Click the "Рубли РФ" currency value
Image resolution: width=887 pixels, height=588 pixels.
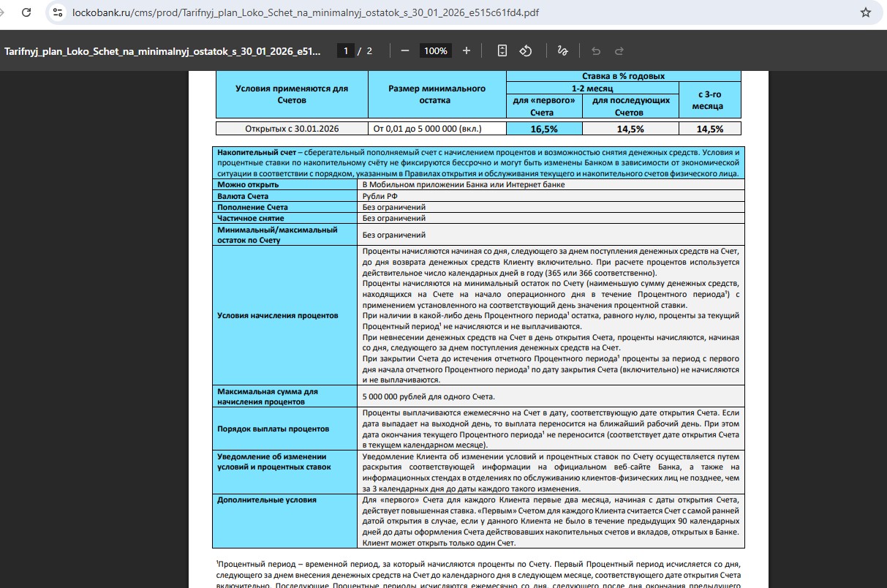pyautogui.click(x=382, y=196)
